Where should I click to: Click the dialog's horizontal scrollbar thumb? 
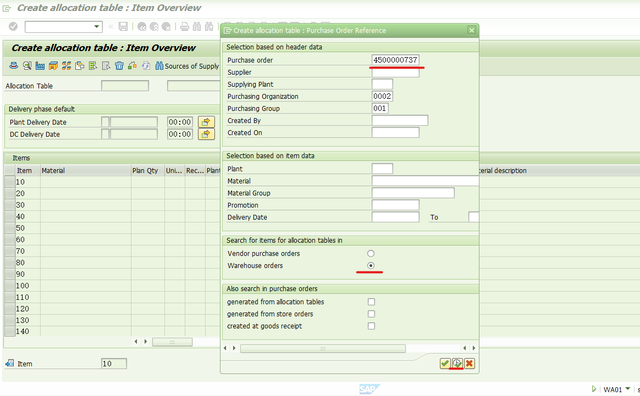[323, 348]
